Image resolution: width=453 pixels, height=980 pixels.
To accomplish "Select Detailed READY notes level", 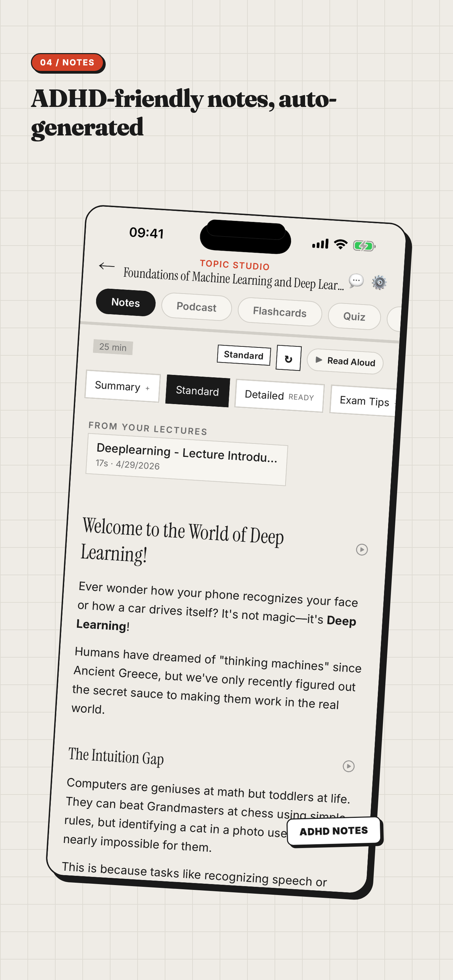I will [x=279, y=396].
